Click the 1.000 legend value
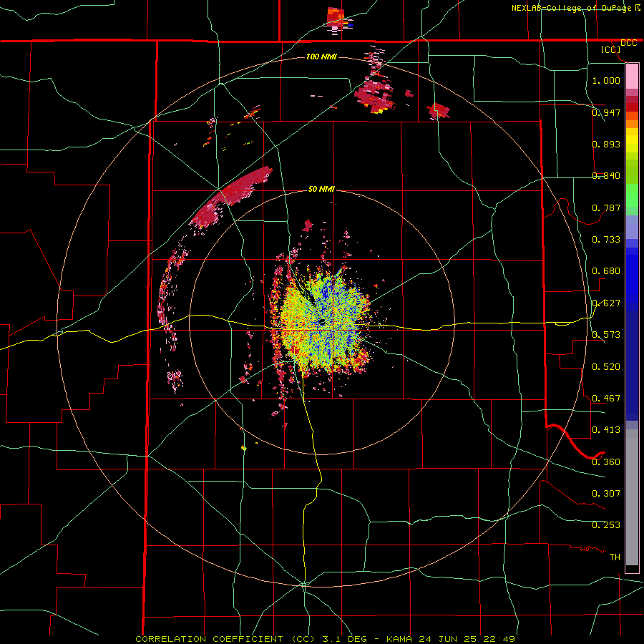 point(606,80)
